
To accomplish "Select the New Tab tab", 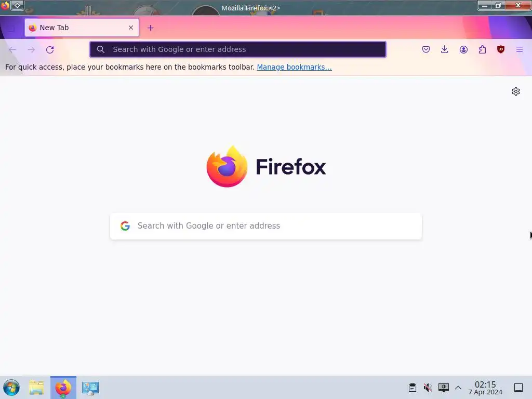I will click(82, 28).
